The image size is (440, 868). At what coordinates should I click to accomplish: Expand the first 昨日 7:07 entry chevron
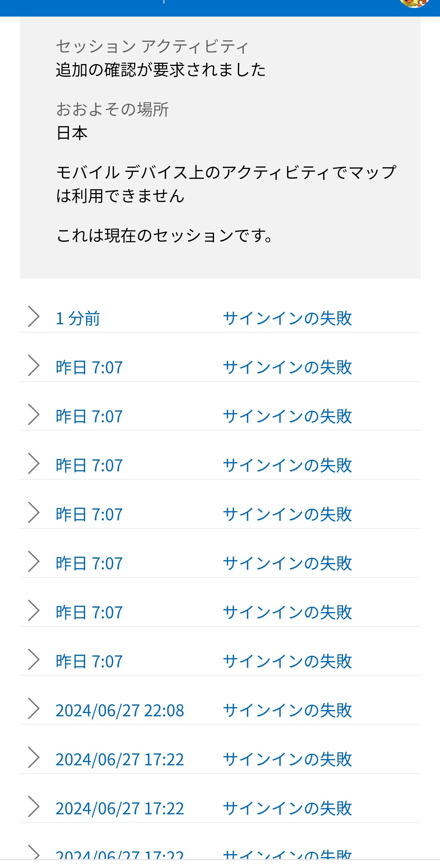pos(34,366)
